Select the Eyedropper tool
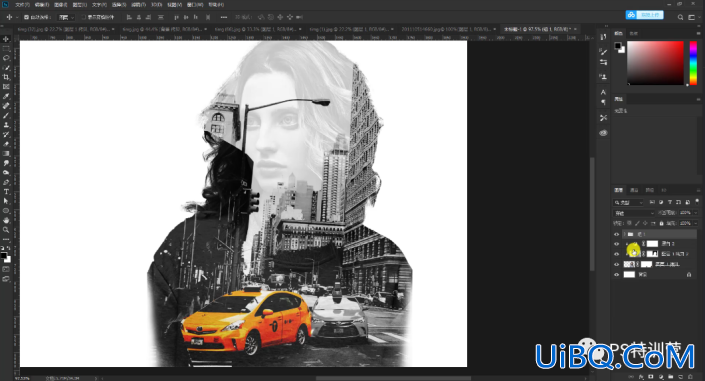The image size is (705, 381). pyautogui.click(x=6, y=96)
